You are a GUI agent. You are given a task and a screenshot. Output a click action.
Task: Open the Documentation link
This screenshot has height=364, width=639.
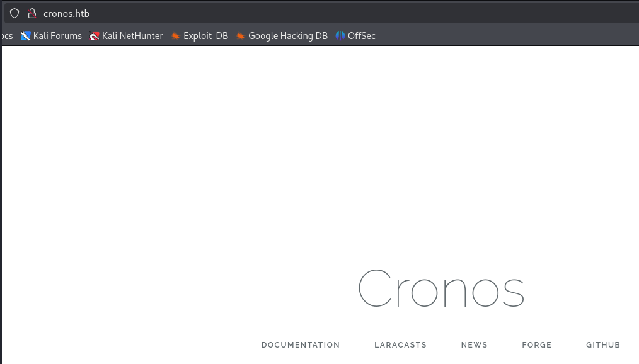click(x=301, y=345)
